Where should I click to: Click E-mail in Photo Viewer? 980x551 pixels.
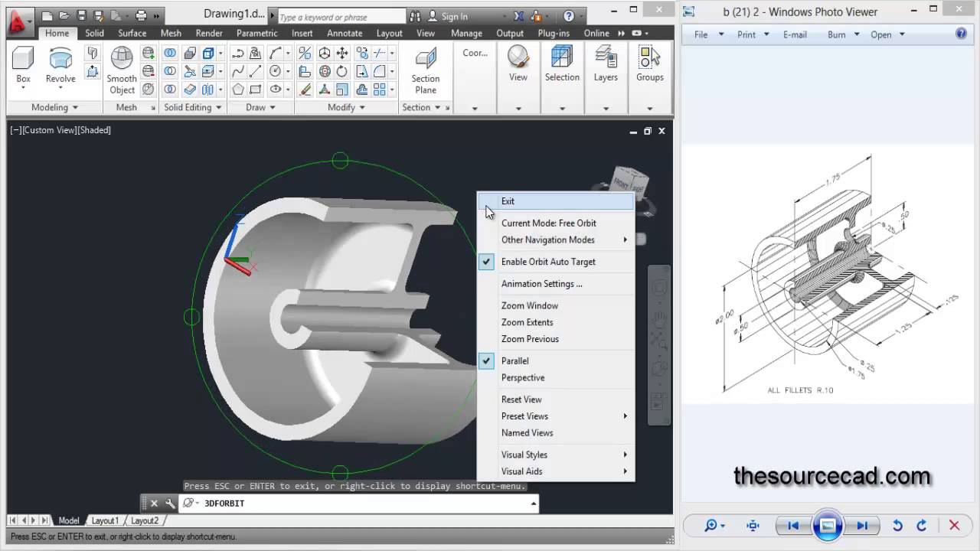click(x=795, y=34)
